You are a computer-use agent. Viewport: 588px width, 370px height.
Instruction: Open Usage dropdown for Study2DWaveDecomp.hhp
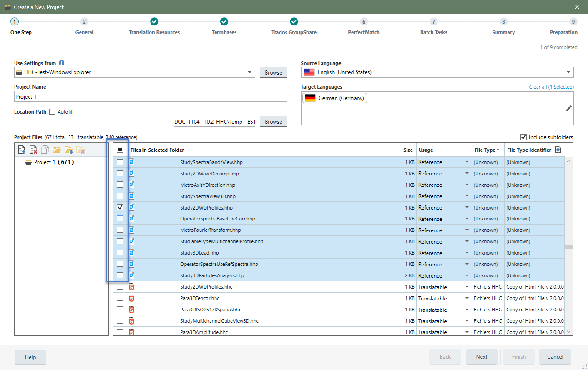[x=467, y=174]
